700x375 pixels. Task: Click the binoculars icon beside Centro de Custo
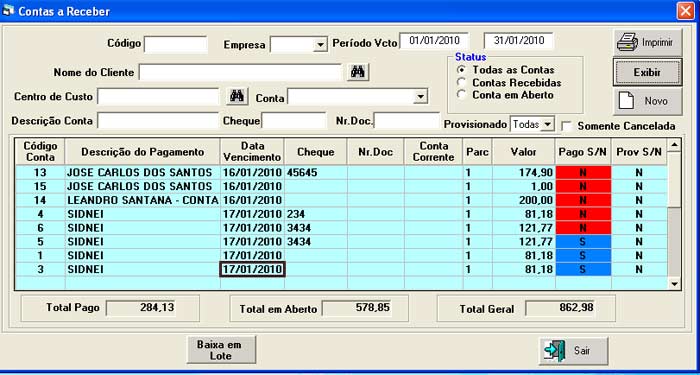tap(237, 96)
